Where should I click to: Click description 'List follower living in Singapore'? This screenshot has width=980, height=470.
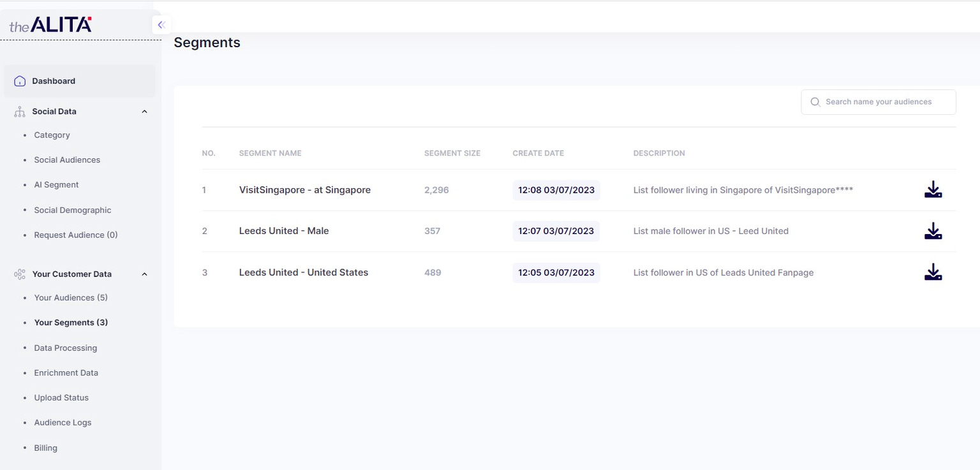pyautogui.click(x=743, y=190)
